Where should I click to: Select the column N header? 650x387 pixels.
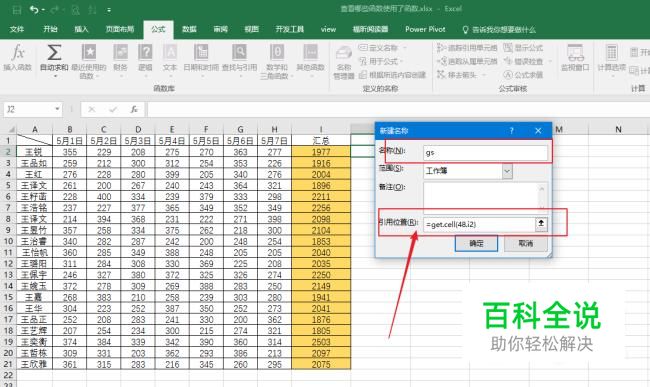point(618,129)
